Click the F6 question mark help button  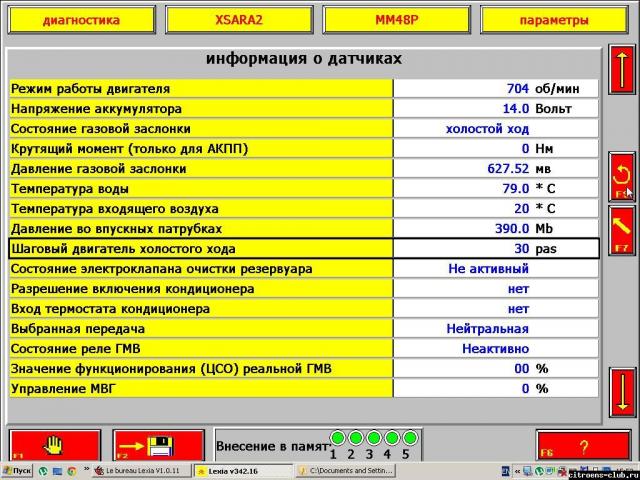583,446
